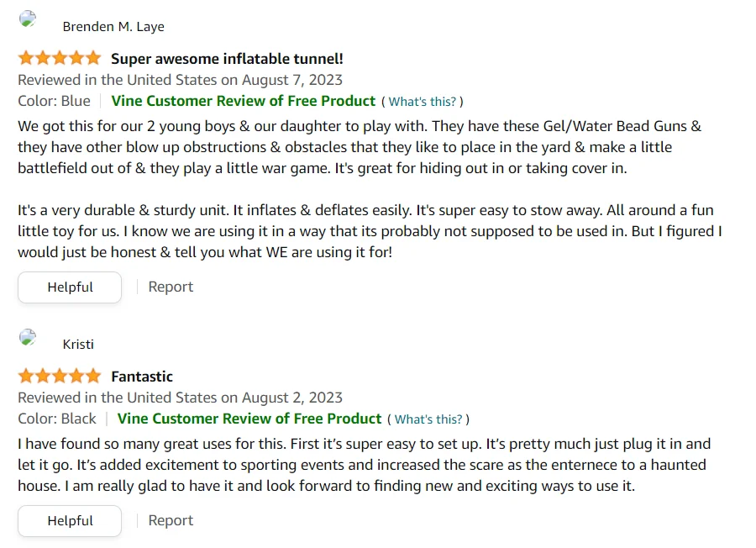The width and height of the screenshot is (756, 548).
Task: Click the 'Color: Blue' variant text
Action: [54, 101]
